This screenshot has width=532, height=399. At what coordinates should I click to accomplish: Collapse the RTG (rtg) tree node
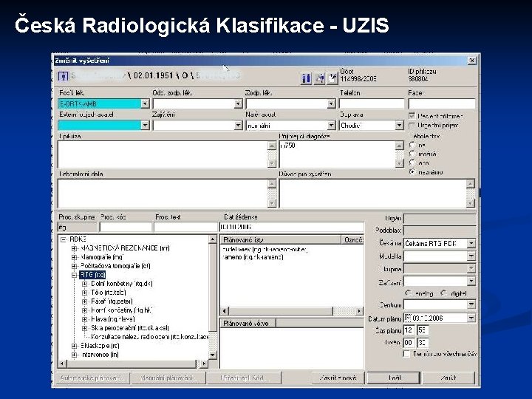click(x=74, y=275)
